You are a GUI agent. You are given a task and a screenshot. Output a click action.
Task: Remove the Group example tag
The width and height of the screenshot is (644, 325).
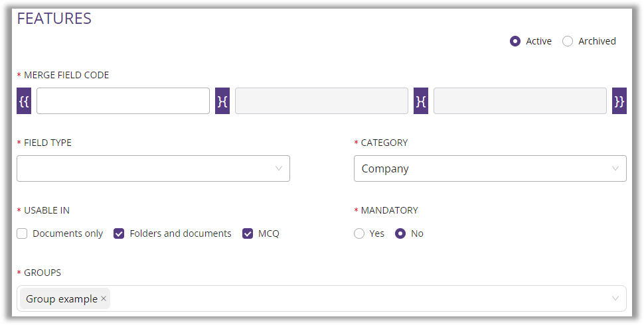(x=104, y=299)
